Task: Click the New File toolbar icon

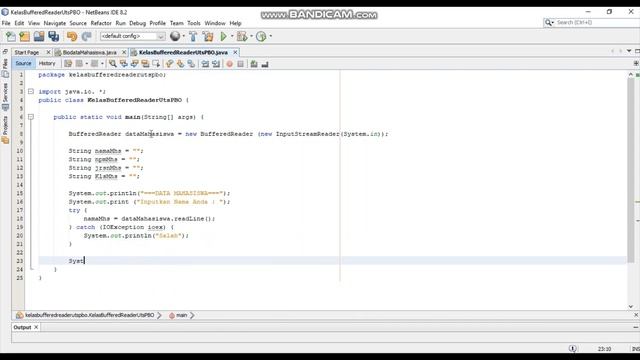Action: 11,37
